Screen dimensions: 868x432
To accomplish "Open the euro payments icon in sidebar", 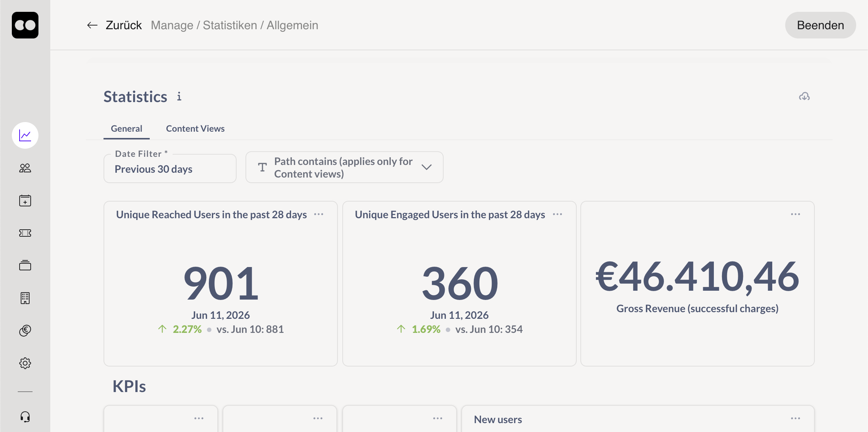I will pos(25,330).
